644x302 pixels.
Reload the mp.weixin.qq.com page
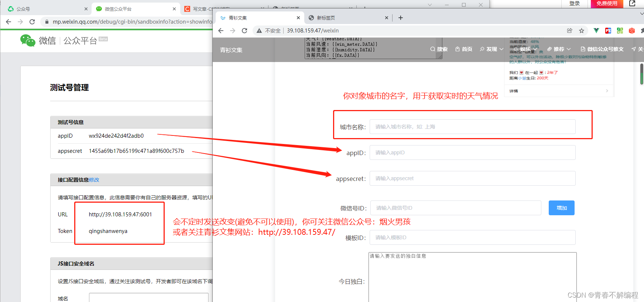[32, 22]
